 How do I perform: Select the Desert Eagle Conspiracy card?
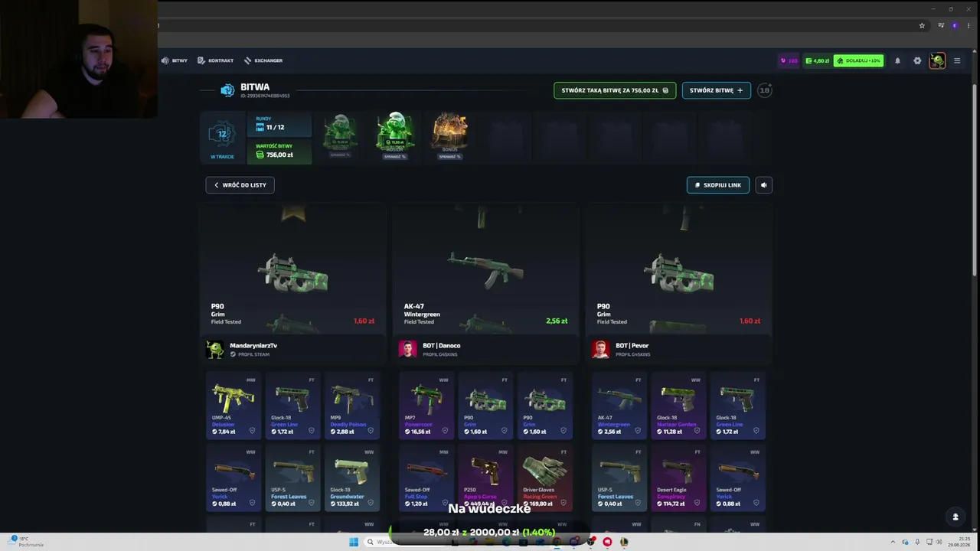click(678, 478)
